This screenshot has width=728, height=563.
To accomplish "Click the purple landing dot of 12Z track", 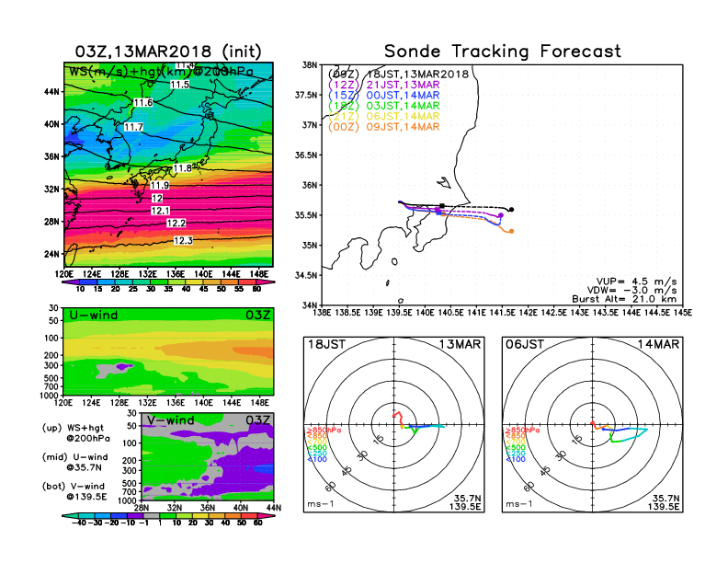I will [x=500, y=215].
